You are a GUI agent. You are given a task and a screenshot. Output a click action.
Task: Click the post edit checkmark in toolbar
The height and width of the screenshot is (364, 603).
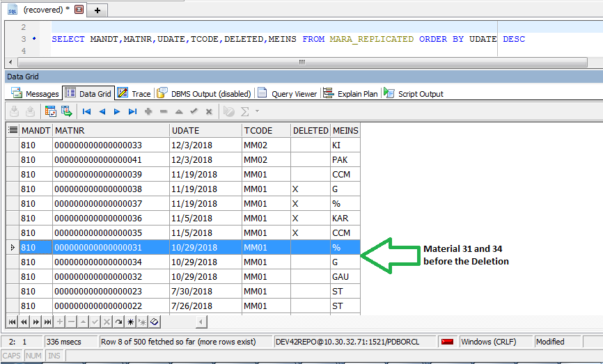[x=194, y=111]
